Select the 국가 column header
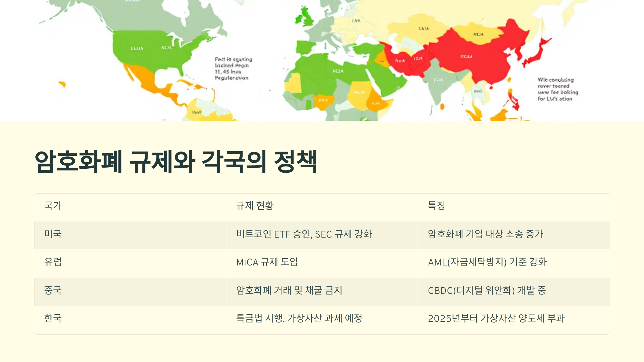The width and height of the screenshot is (644, 362). click(x=53, y=206)
